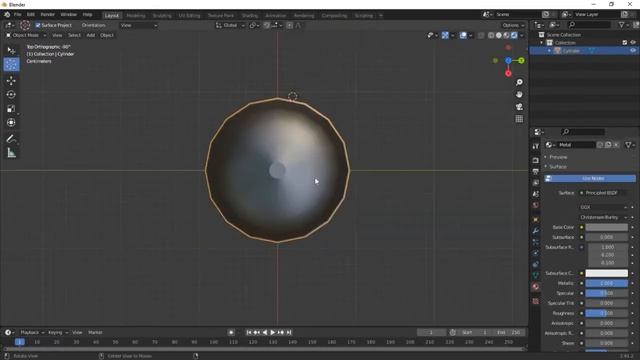Open viewport Options dropdown
Image resolution: width=640 pixels, height=360 pixels.
513,25
